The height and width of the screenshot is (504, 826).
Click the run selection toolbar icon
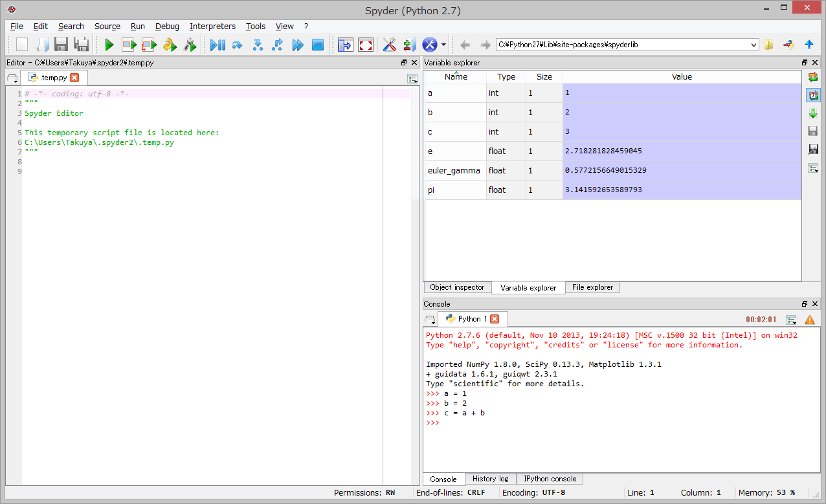tap(170, 45)
